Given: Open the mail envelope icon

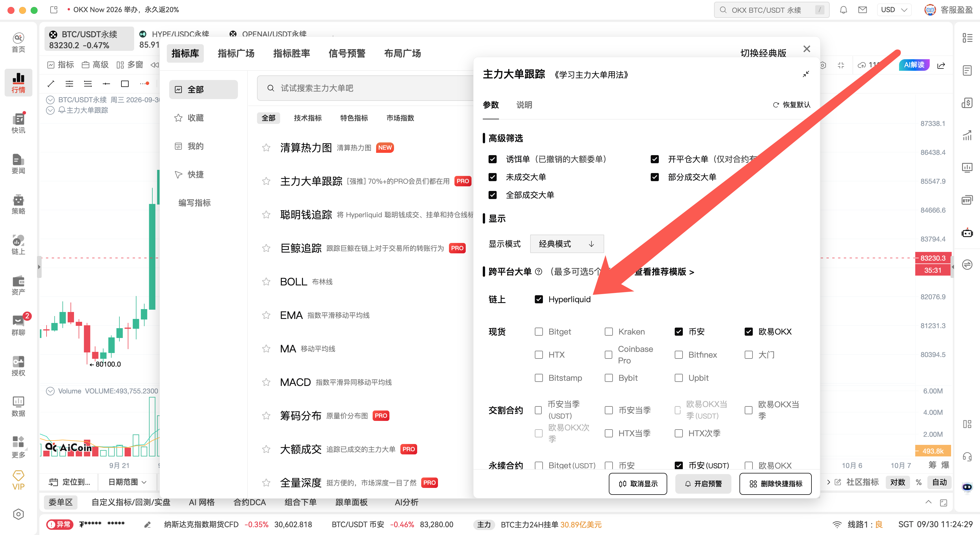Looking at the screenshot, I should click(862, 10).
